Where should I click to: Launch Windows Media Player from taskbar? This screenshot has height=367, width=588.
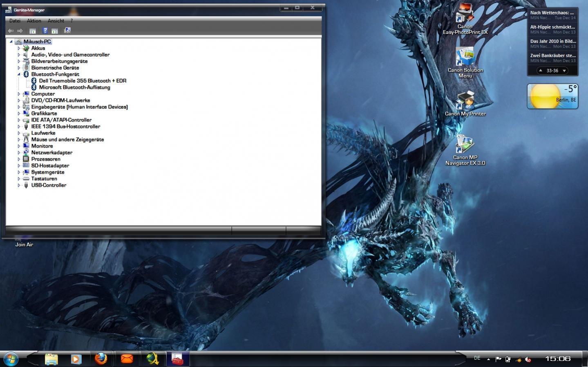point(76,359)
